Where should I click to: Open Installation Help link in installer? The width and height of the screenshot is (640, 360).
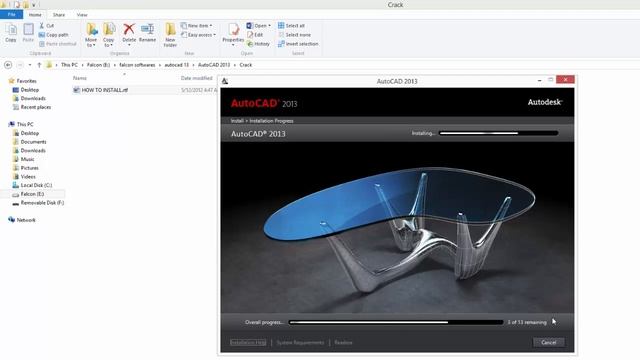click(248, 342)
